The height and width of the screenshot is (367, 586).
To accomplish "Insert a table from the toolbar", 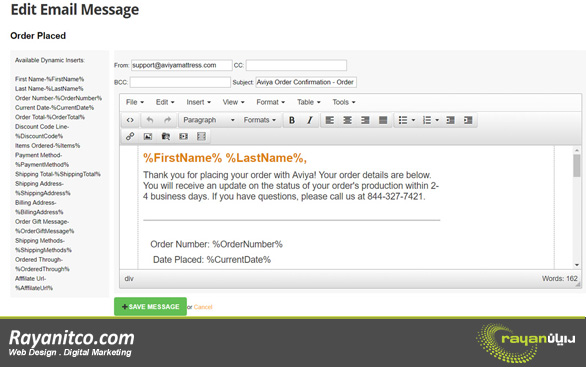I will point(201,136).
